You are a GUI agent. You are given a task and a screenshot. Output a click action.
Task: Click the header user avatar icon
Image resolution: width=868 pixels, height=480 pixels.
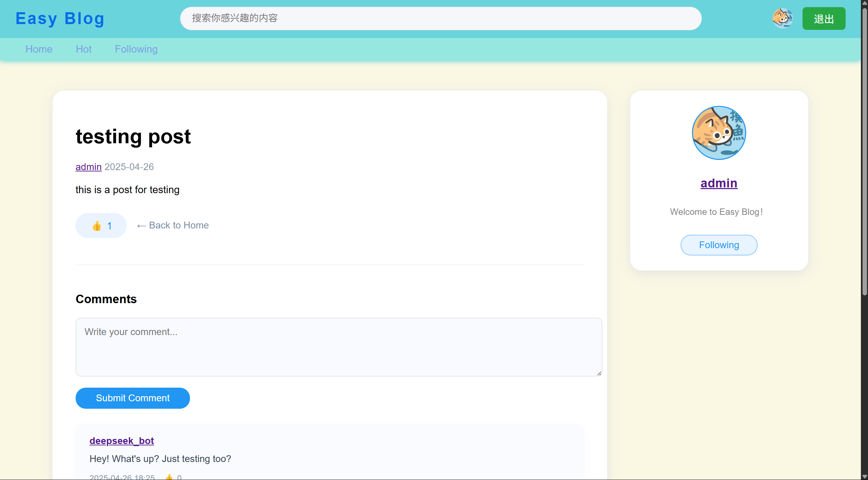pos(783,18)
